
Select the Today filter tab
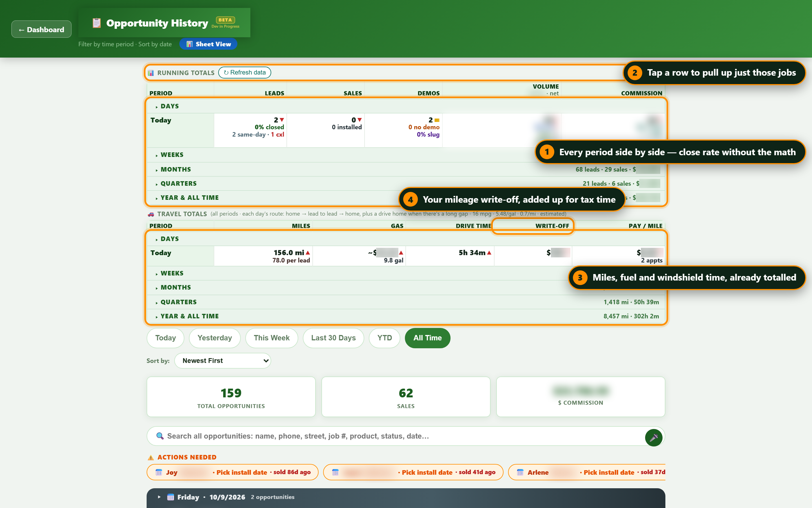(x=166, y=338)
